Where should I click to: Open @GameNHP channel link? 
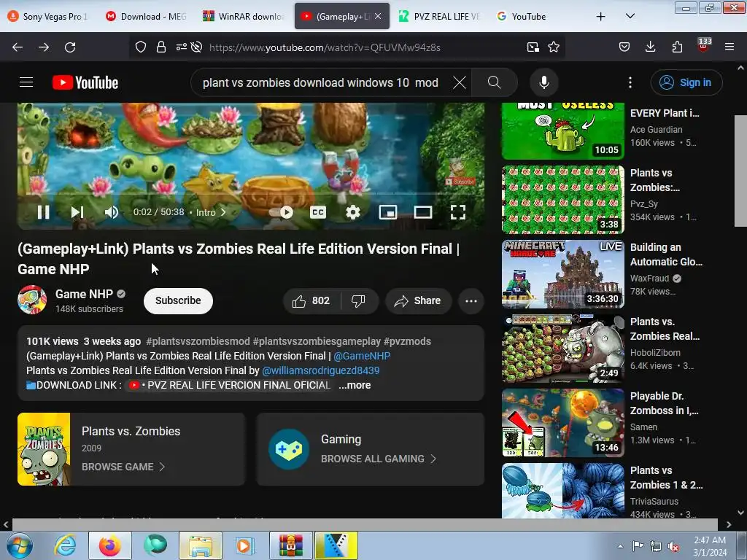coord(362,356)
